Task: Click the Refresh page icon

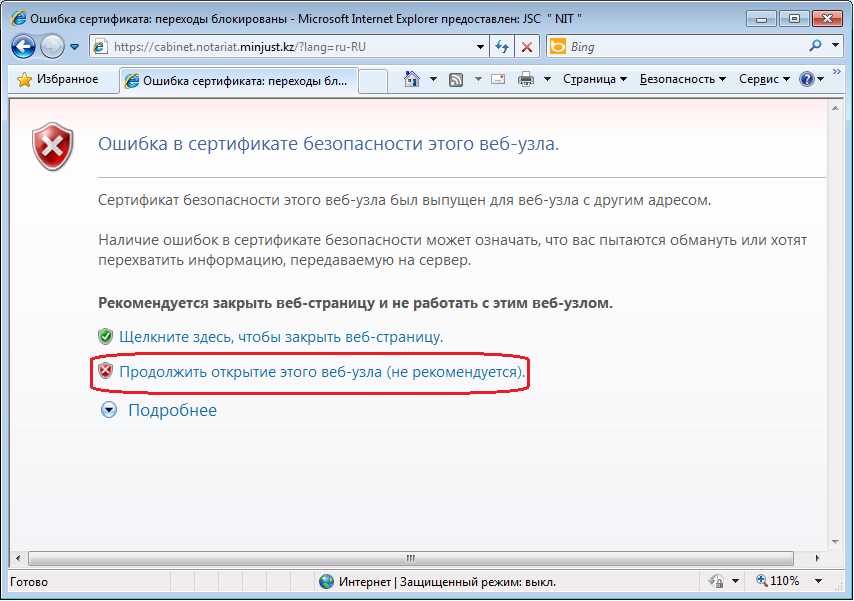Action: (x=502, y=46)
